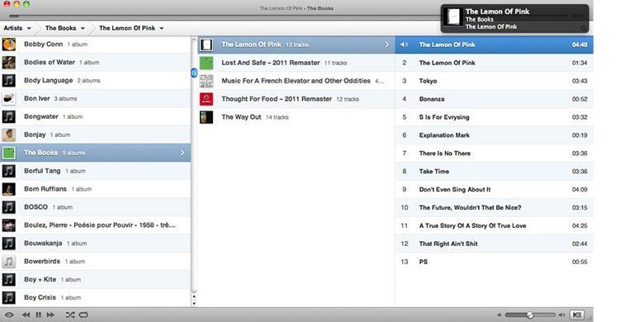644x322 pixels.
Task: Select artist Boy Crisis
Action: [95, 297]
